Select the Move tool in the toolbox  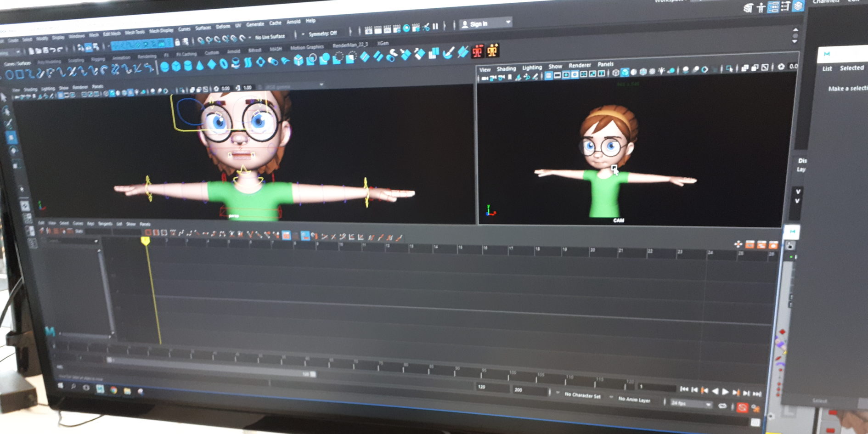coord(11,138)
